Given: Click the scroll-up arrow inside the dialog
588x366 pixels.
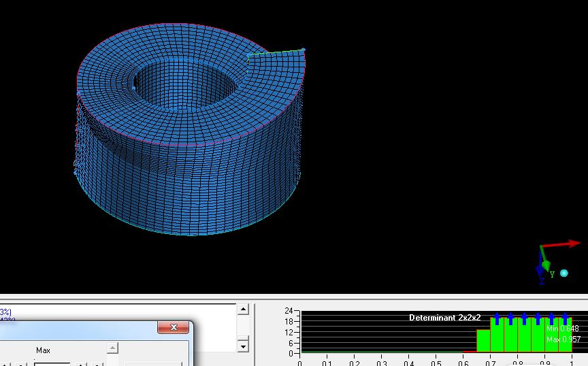Looking at the screenshot, I should point(113,348).
